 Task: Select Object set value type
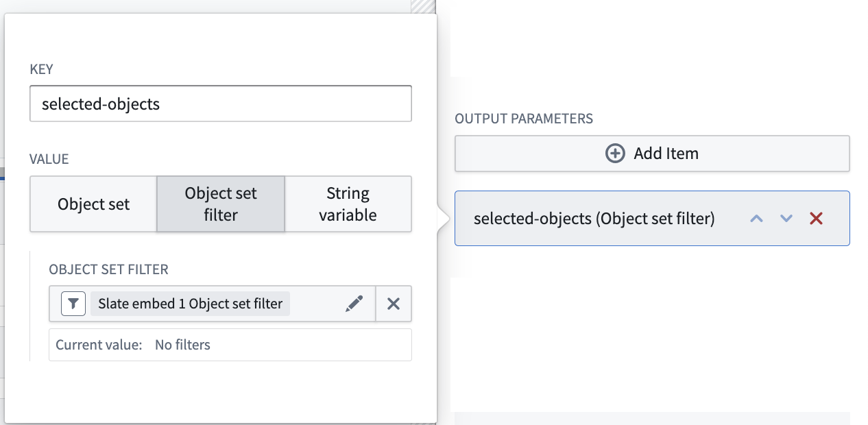(94, 204)
